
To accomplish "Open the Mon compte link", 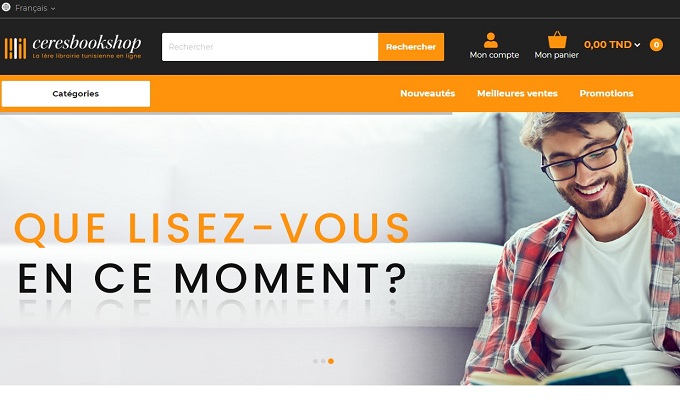I will (x=494, y=55).
